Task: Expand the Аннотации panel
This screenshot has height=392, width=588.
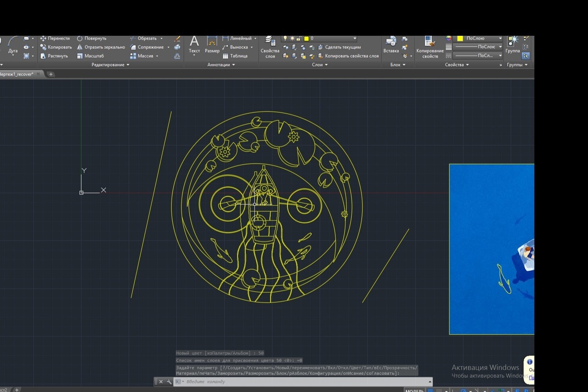Action: pos(221,65)
